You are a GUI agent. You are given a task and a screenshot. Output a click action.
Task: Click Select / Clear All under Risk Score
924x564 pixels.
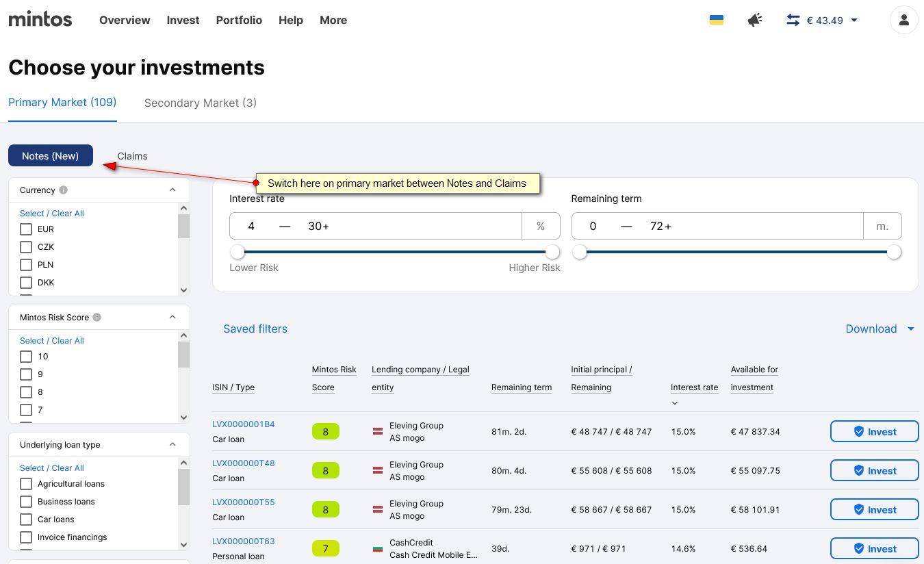[52, 341]
